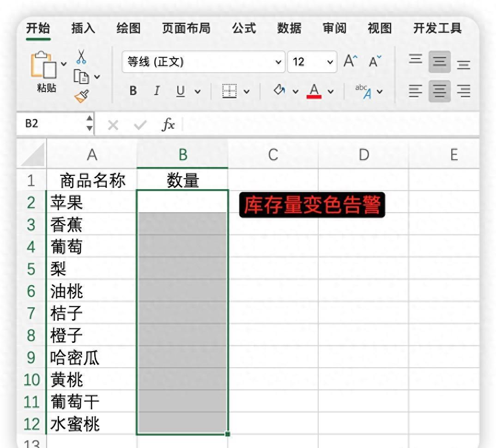Viewport: 496px width, 448px height.
Task: Select column B header
Action: [x=183, y=155]
